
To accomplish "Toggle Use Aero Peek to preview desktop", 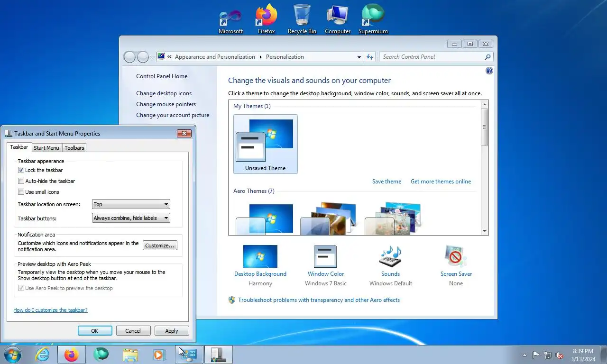I will pos(21,288).
